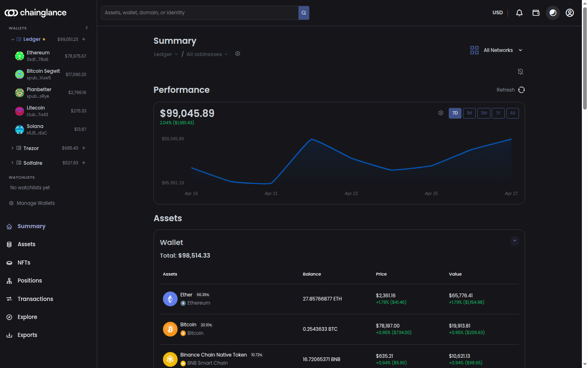Open Manage Wallets link
Image resolution: width=588 pixels, height=368 pixels.
point(32,203)
